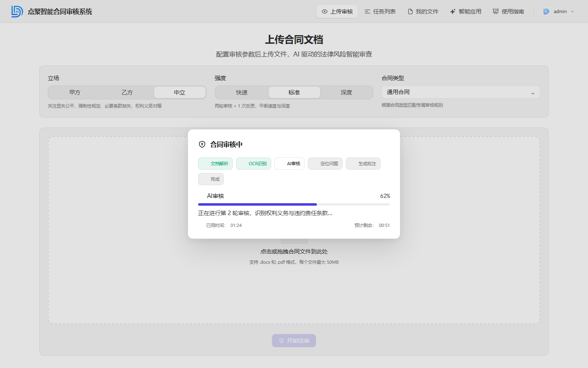Click the 生成批注 step chip
588x368 pixels.
(x=363, y=164)
